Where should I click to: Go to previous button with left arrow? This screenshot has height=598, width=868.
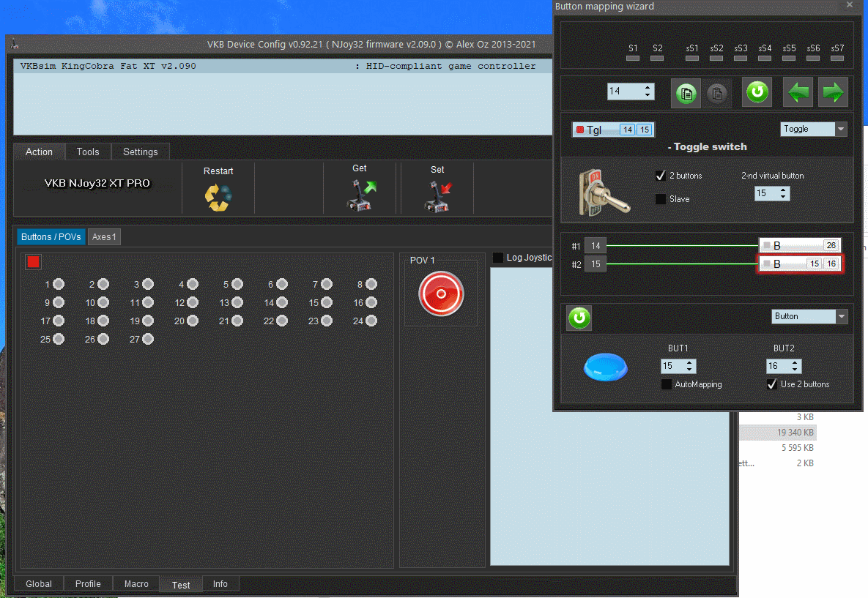798,91
